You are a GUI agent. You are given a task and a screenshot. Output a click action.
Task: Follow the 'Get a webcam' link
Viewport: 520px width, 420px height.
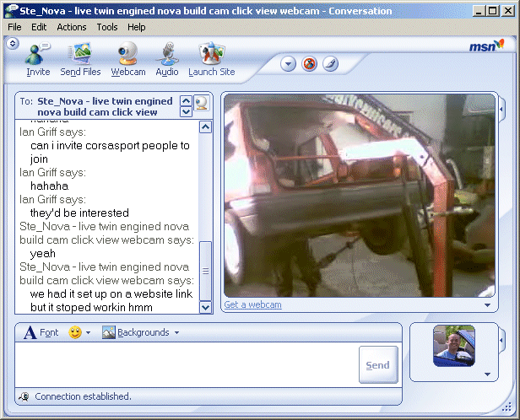pyautogui.click(x=252, y=304)
